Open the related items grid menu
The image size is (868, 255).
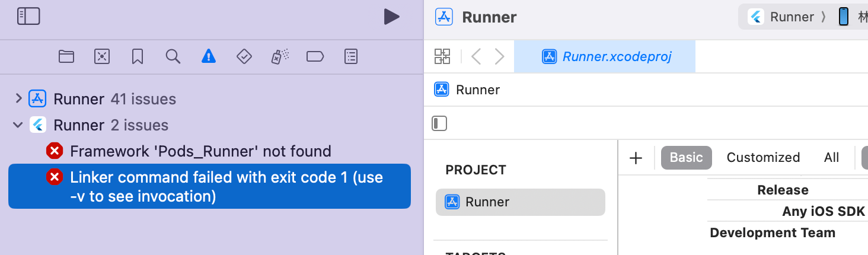click(442, 56)
